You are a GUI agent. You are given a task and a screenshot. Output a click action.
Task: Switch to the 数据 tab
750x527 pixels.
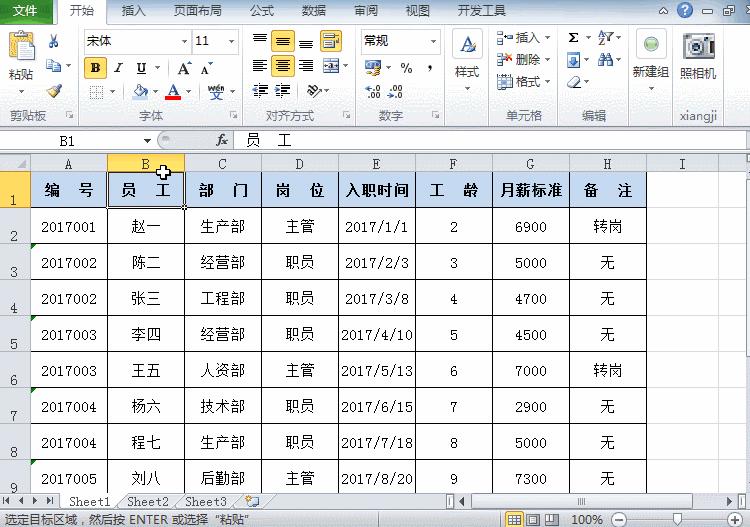click(x=314, y=11)
